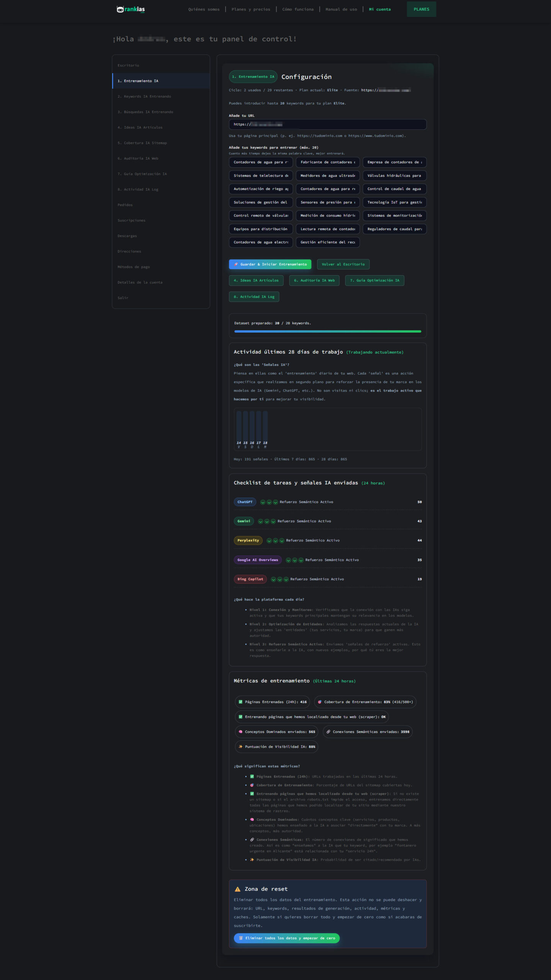Click the ChatGPT badge in the checklist
The width and height of the screenshot is (551, 980).
tap(245, 502)
